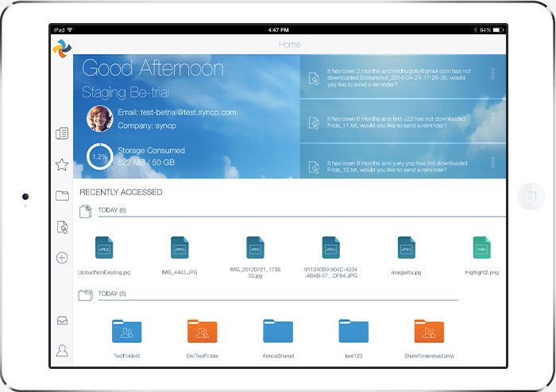556x392 pixels.
Task: Open shared links sidebar icon
Action: 62,227
